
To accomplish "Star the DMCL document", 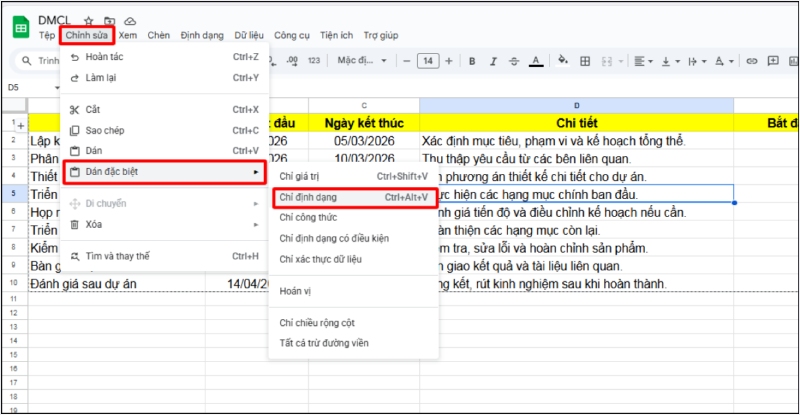I will tap(89, 21).
